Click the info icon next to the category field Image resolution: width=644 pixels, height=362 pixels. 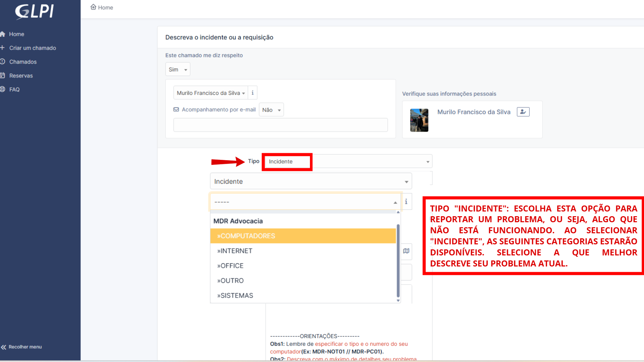[x=406, y=201]
